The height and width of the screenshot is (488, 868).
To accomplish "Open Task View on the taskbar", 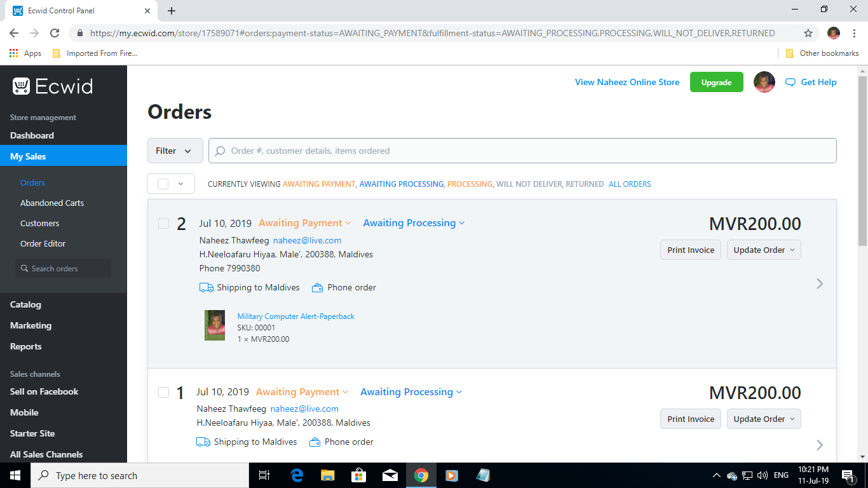I will coord(264,475).
